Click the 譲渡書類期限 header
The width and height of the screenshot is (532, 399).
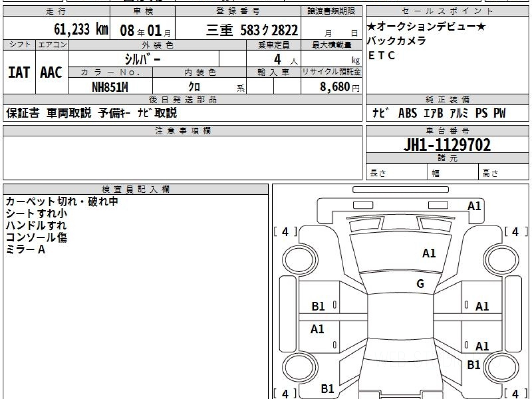pyautogui.click(x=332, y=12)
